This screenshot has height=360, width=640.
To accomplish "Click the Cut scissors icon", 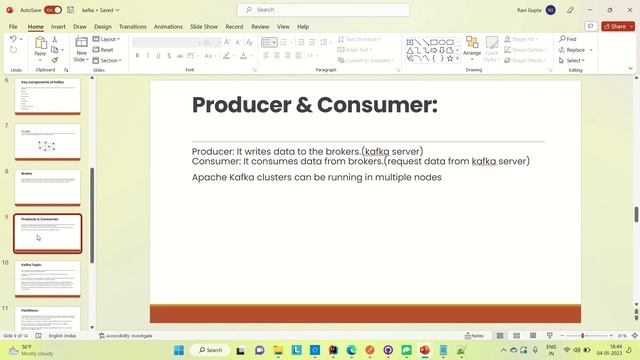I will point(54,39).
